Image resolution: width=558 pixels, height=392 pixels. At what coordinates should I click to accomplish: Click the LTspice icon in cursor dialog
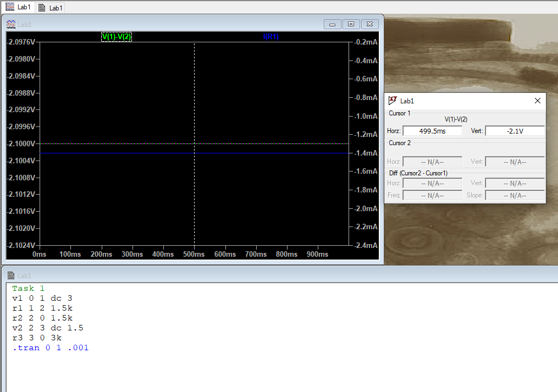393,101
